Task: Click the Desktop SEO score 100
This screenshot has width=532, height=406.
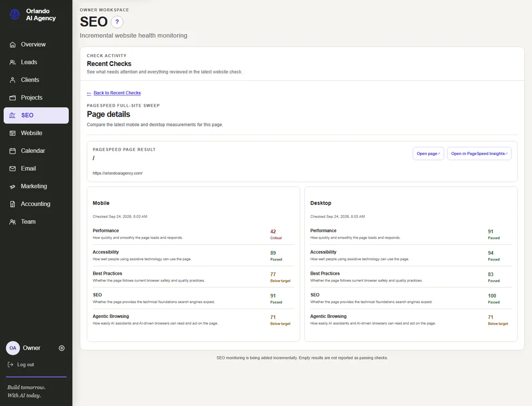Action: (x=492, y=296)
